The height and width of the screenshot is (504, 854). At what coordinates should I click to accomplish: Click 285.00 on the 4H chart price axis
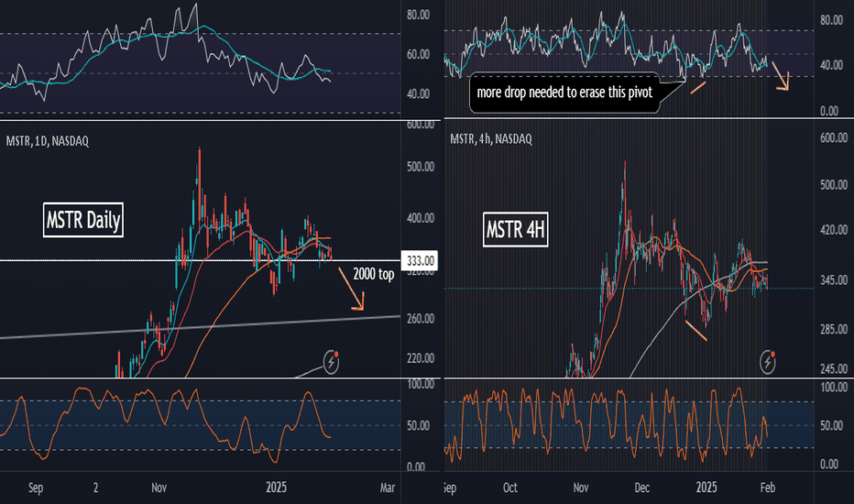pos(834,330)
